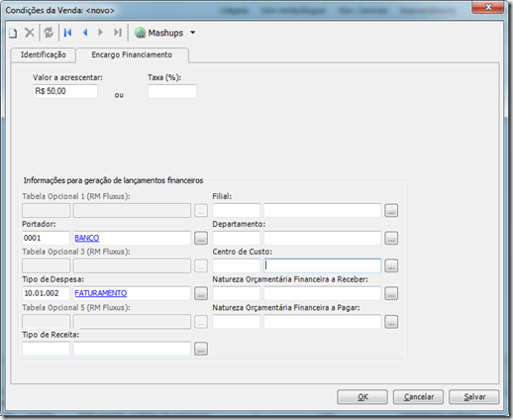
Task: Open the Centro de Custo lookup button
Action: point(391,265)
